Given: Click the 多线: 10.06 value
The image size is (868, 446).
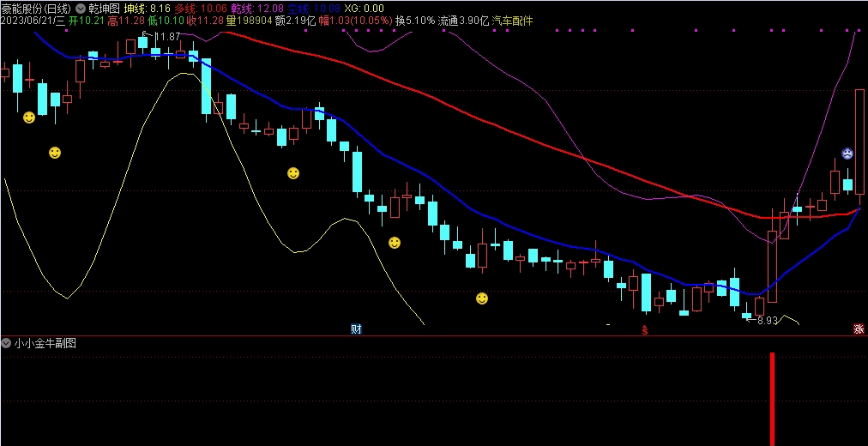Looking at the screenshot, I should [201, 9].
